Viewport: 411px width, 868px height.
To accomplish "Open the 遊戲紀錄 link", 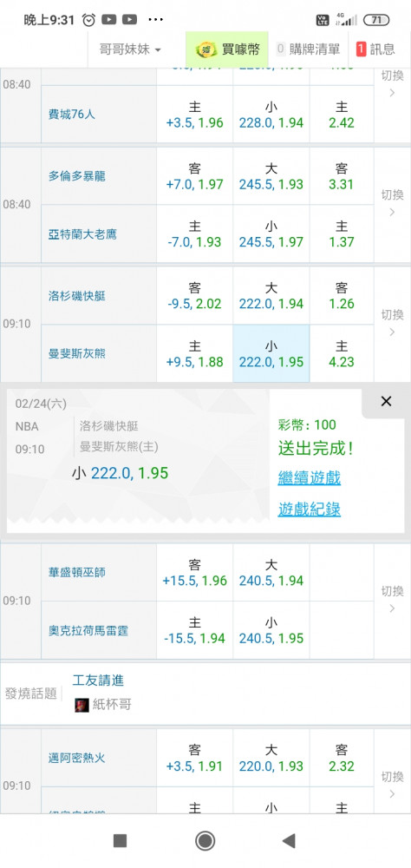I will pyautogui.click(x=310, y=510).
